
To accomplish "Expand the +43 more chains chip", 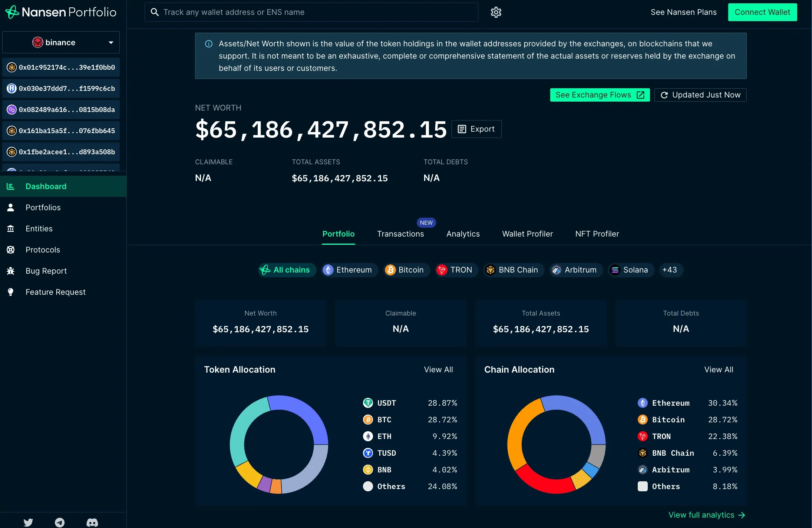I will pyautogui.click(x=670, y=270).
